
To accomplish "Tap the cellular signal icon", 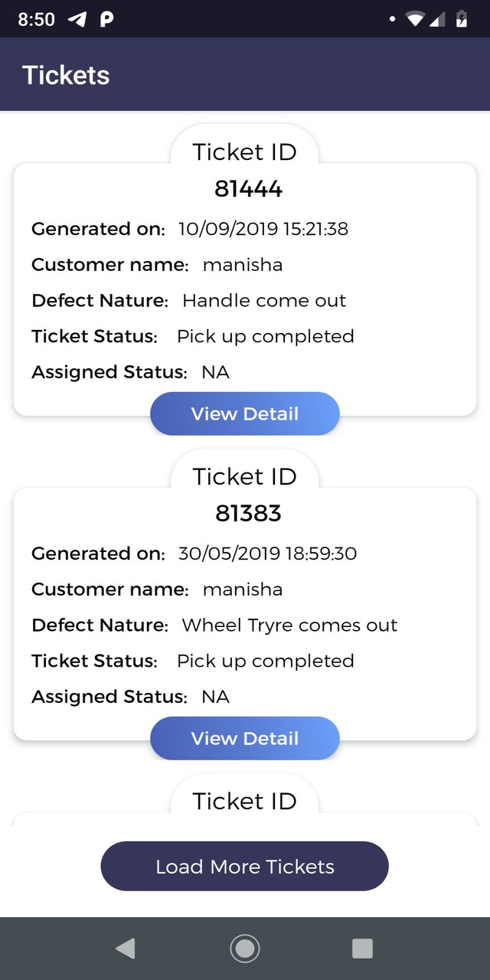I will [x=438, y=20].
